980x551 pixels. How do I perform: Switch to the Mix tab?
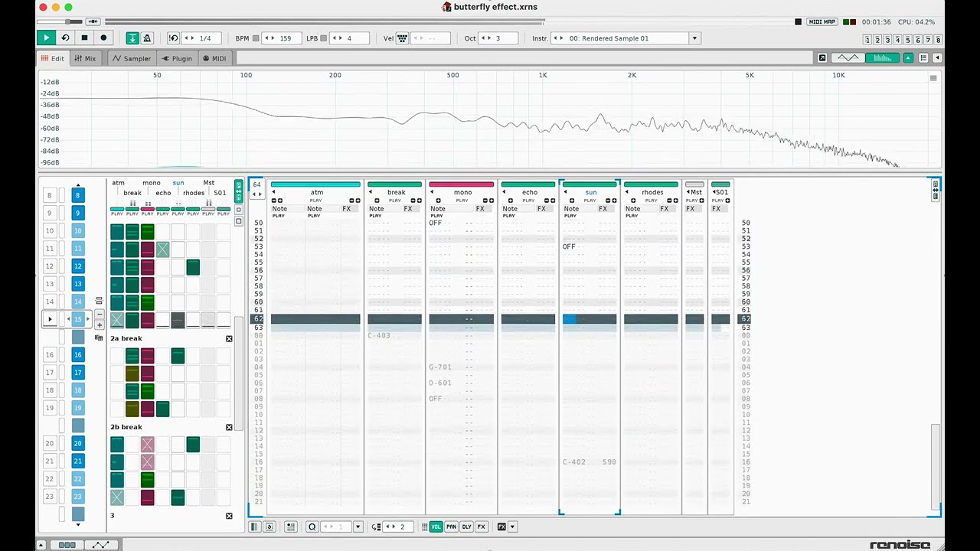click(x=86, y=58)
